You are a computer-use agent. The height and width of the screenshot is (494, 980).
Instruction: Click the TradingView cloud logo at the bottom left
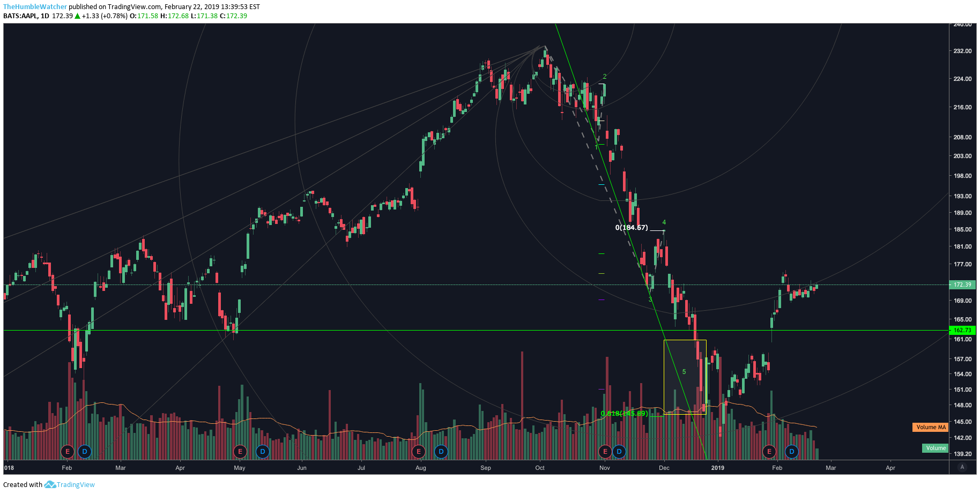pyautogui.click(x=50, y=484)
